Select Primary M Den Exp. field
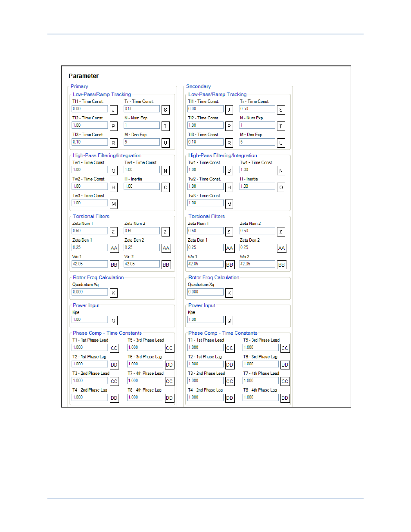Image resolution: width=411 pixels, height=532 pixels. [142, 142]
